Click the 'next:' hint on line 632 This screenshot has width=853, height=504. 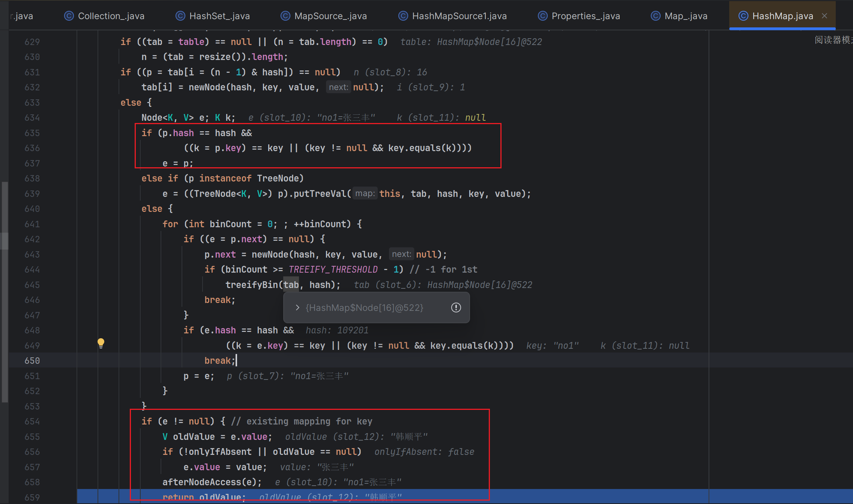click(338, 87)
